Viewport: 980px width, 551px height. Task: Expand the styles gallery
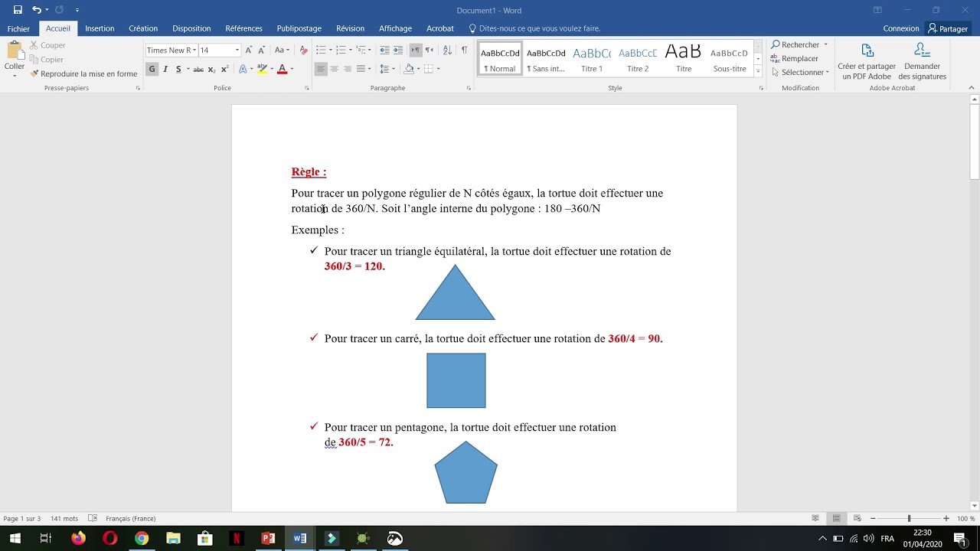click(758, 70)
